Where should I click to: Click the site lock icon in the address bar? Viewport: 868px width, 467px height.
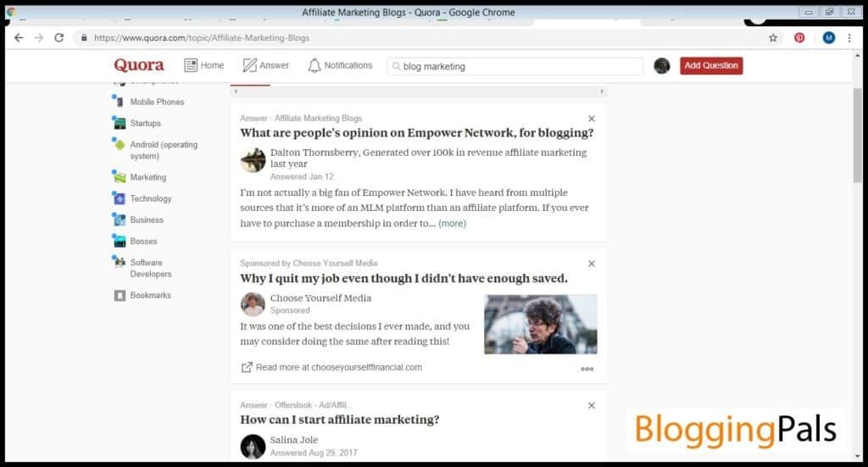click(84, 37)
